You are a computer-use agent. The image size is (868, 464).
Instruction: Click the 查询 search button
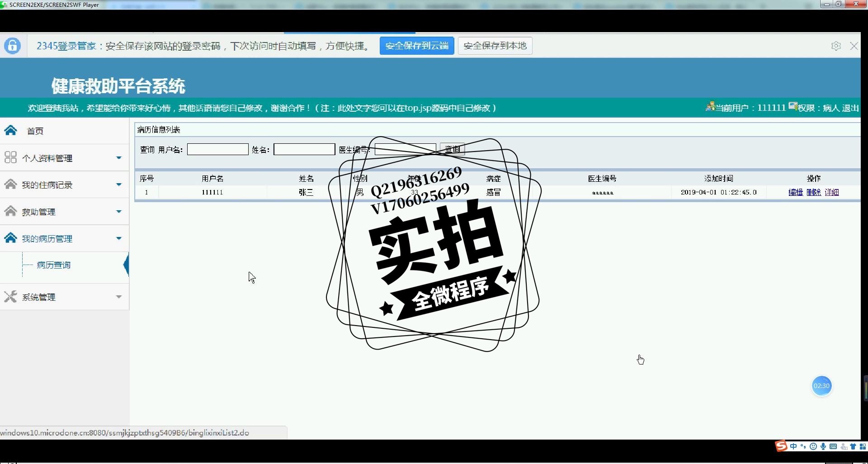(x=452, y=149)
